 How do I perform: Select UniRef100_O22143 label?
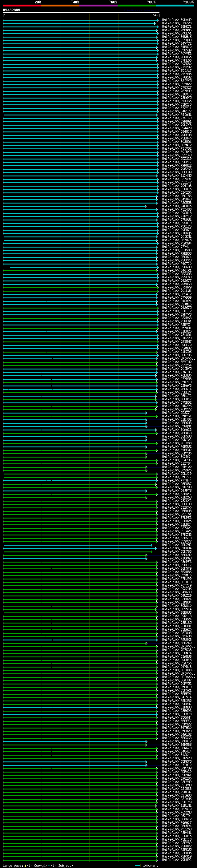pos(176,155)
